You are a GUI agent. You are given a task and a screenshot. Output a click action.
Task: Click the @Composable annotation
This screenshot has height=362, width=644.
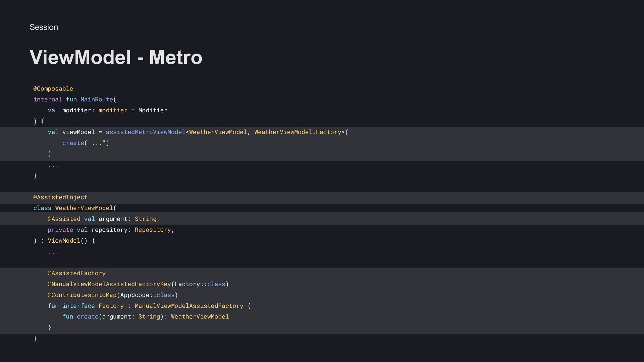click(x=53, y=89)
